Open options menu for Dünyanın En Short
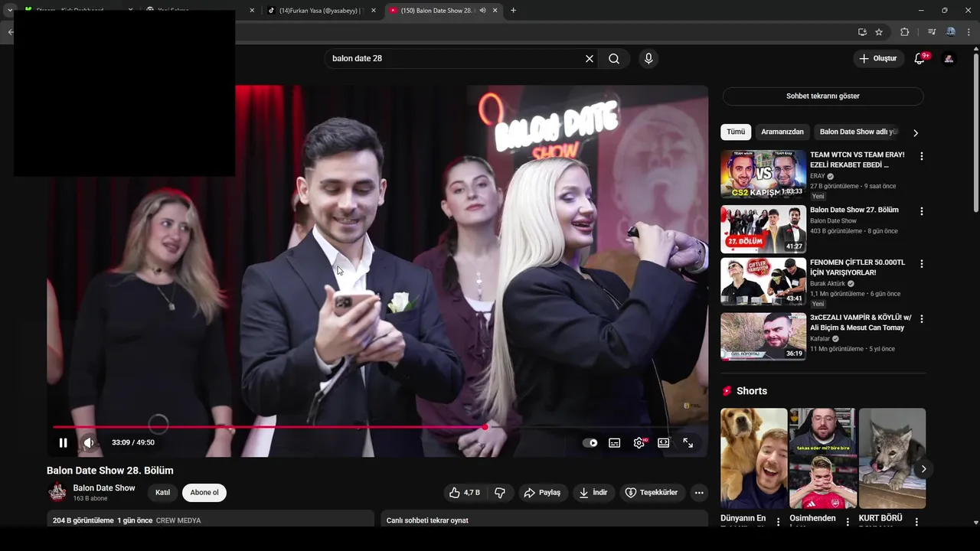This screenshot has width=980, height=551. point(779,522)
